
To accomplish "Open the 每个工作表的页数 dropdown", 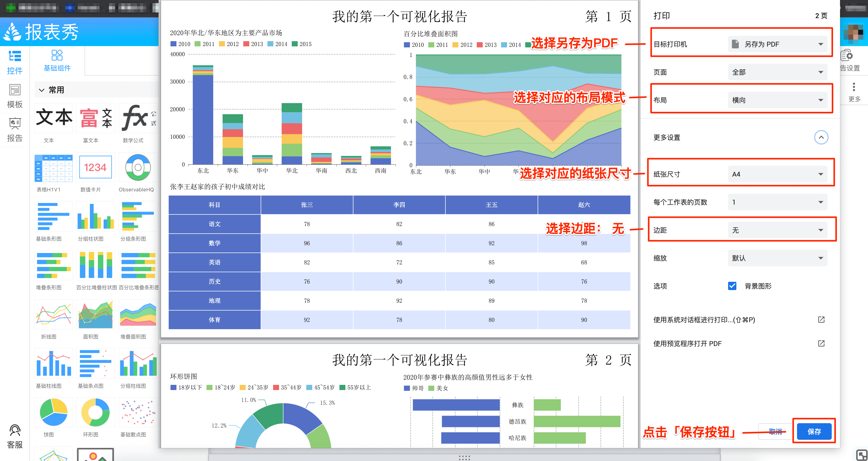I will (777, 202).
